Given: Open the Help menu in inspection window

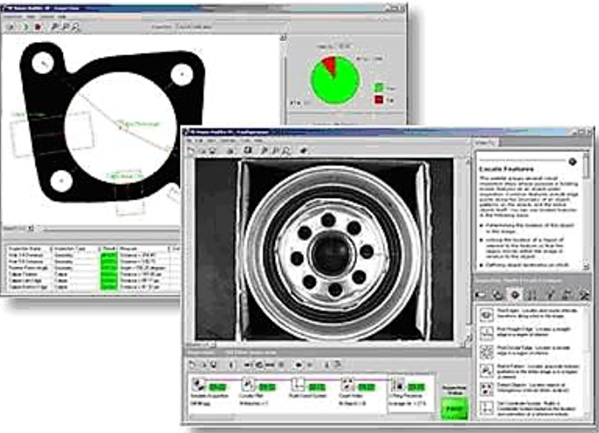Looking at the screenshot, I should coord(62,17).
